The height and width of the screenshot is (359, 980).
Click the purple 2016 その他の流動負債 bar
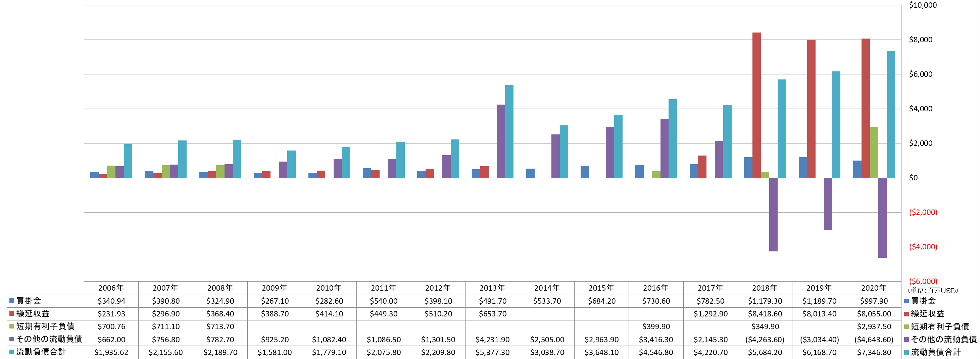tap(664, 148)
